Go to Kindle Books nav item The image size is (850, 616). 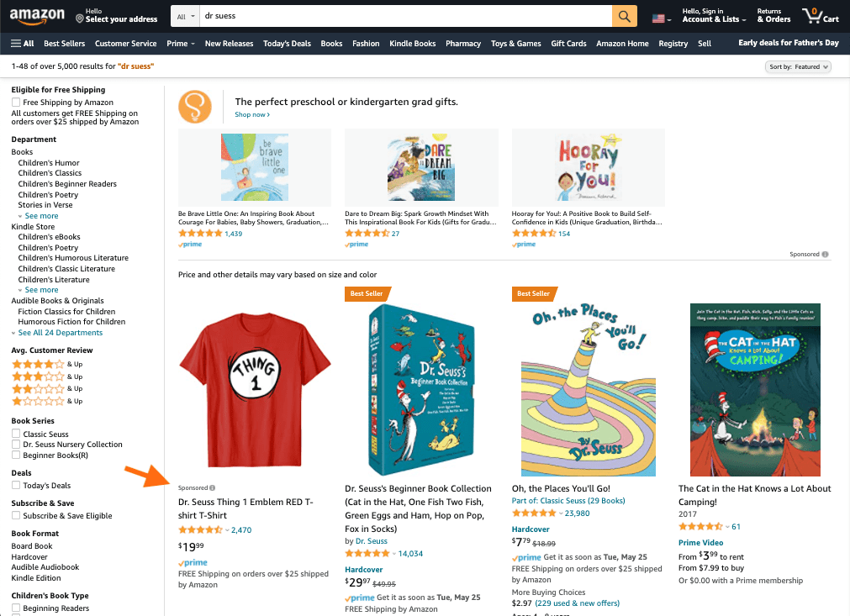(412, 44)
